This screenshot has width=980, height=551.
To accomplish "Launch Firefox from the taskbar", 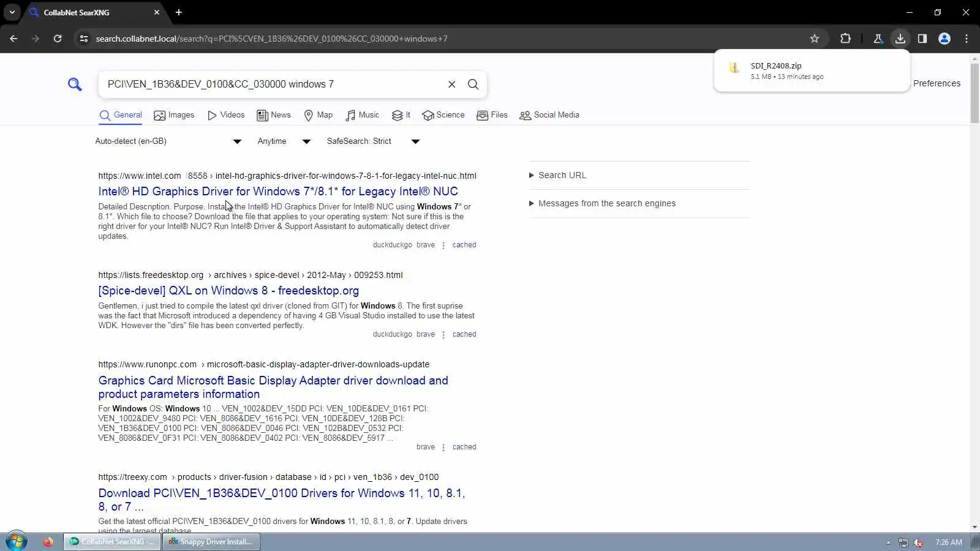I will (x=48, y=542).
